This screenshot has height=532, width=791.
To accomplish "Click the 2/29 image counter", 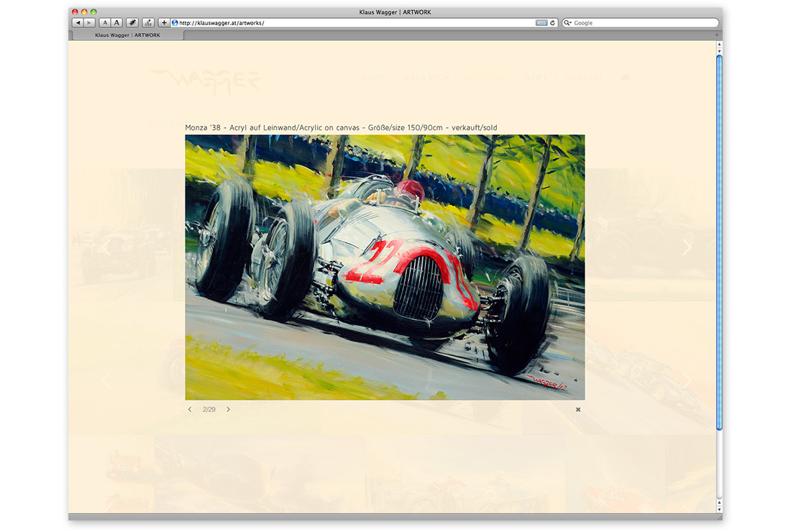I will pyautogui.click(x=209, y=410).
